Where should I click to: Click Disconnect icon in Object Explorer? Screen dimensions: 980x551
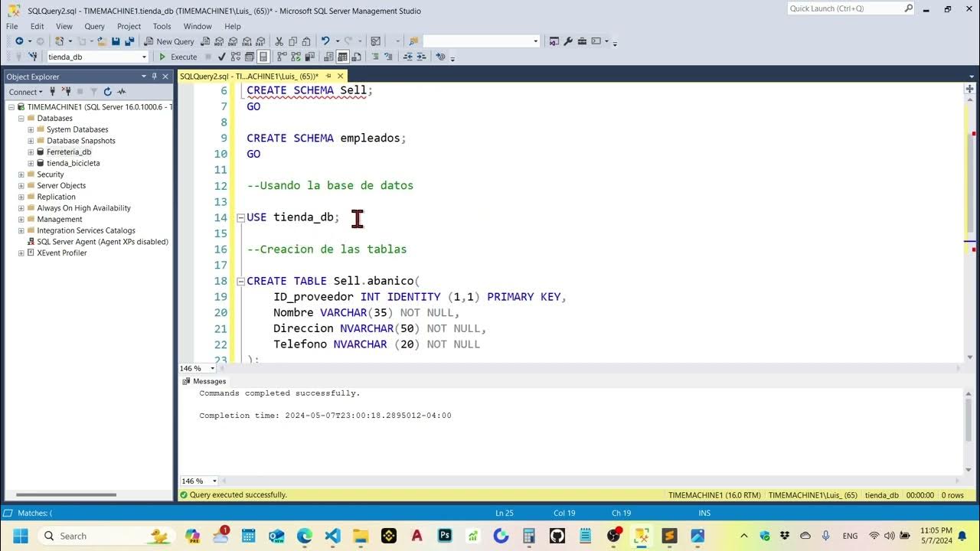[66, 92]
